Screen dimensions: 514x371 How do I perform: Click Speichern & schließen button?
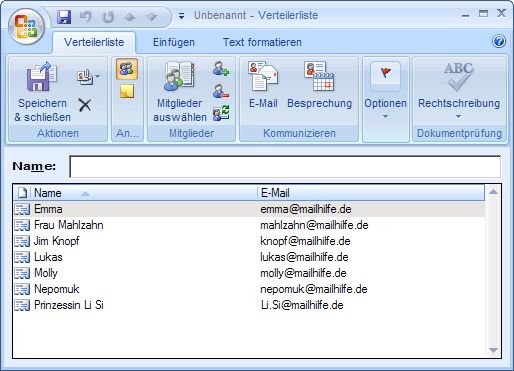pos(42,92)
